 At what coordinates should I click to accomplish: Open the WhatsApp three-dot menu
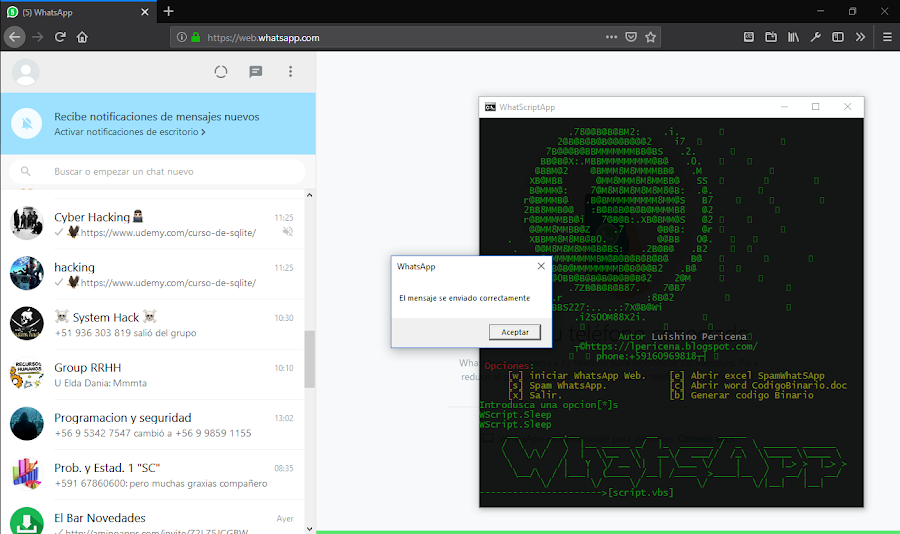[x=290, y=72]
